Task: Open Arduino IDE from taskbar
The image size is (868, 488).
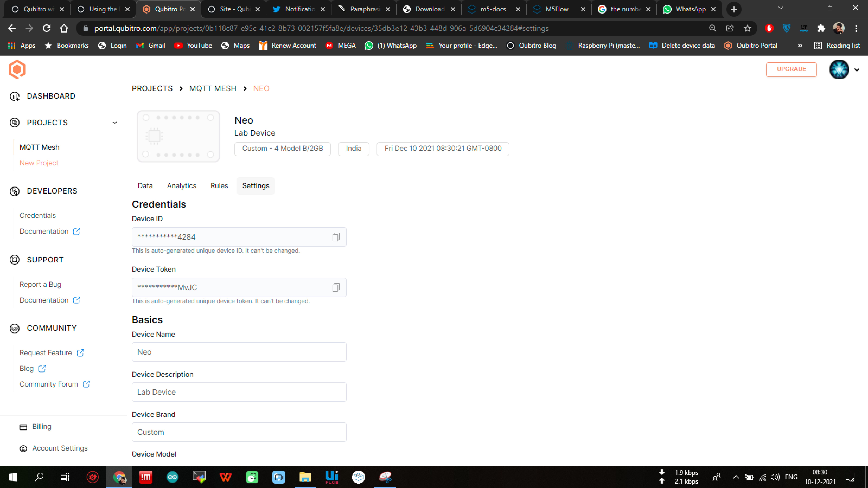Action: pos(173,477)
